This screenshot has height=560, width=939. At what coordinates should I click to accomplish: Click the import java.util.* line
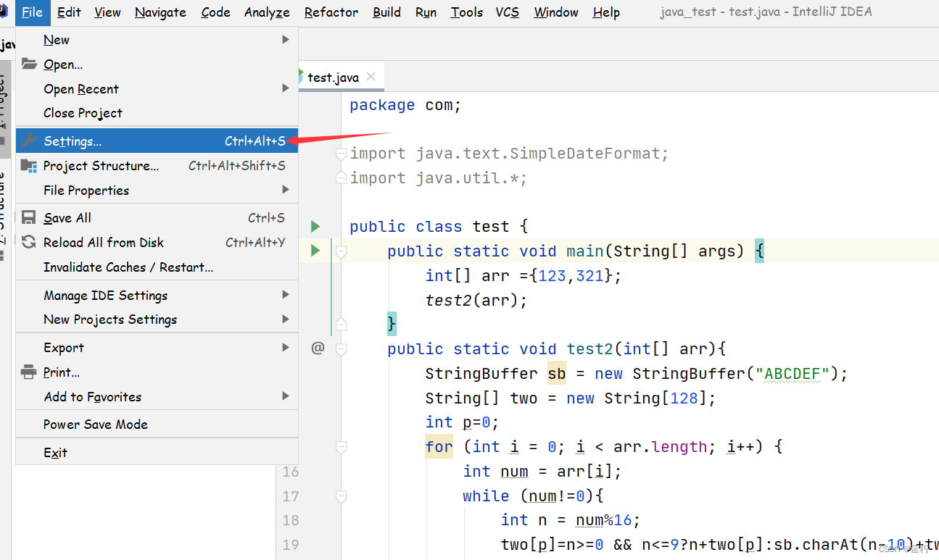pos(439,178)
